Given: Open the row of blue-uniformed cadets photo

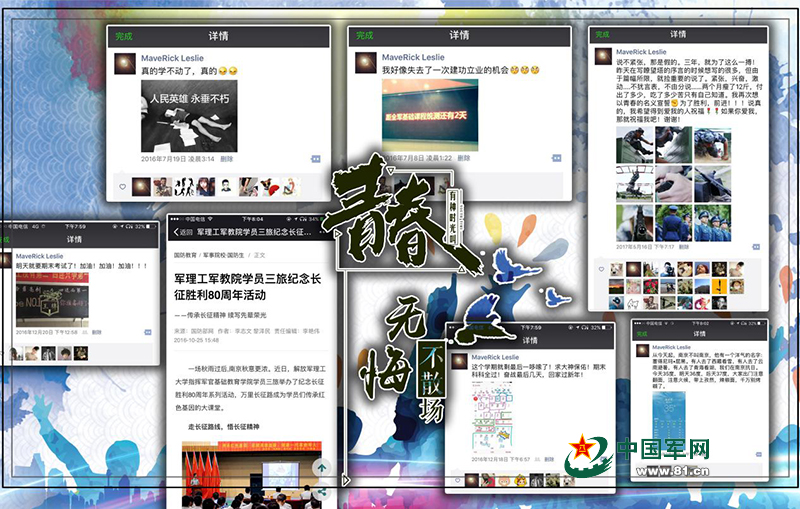Looking at the screenshot, I should 712,223.
